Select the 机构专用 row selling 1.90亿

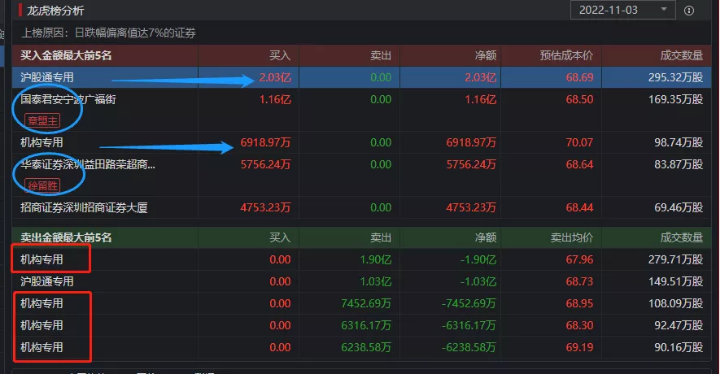click(362, 260)
